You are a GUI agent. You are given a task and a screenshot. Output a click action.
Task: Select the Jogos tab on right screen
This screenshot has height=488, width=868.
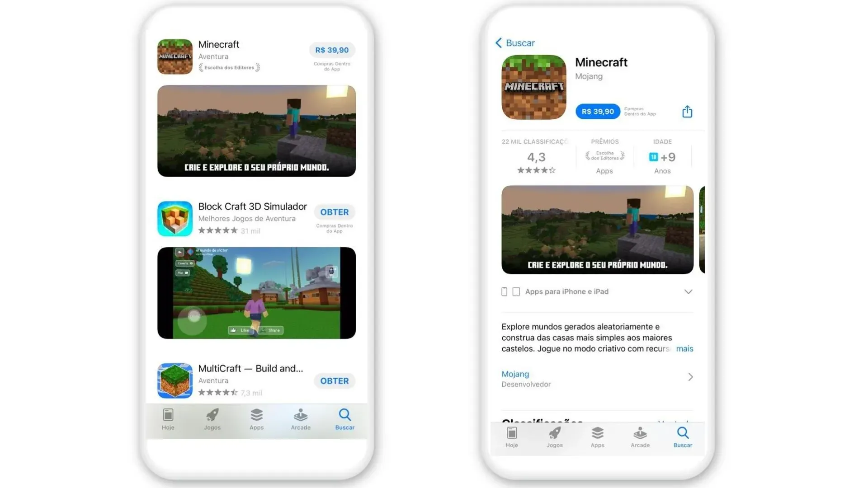(554, 437)
